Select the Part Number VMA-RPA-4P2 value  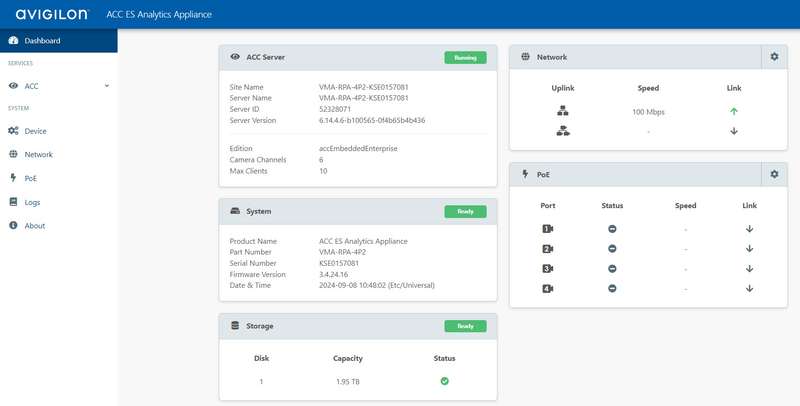coord(342,252)
